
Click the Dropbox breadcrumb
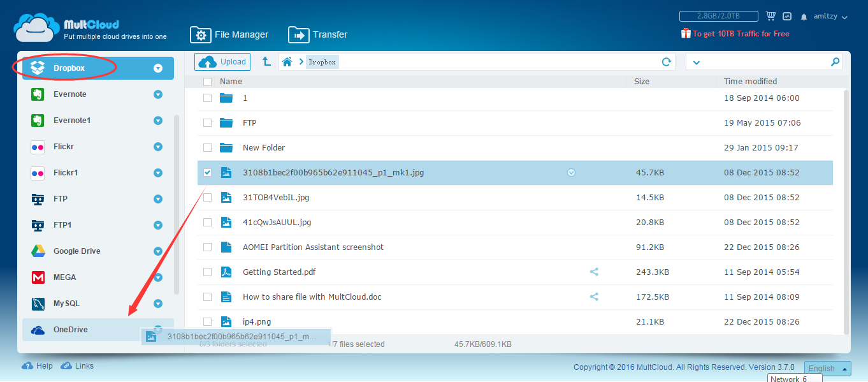322,62
